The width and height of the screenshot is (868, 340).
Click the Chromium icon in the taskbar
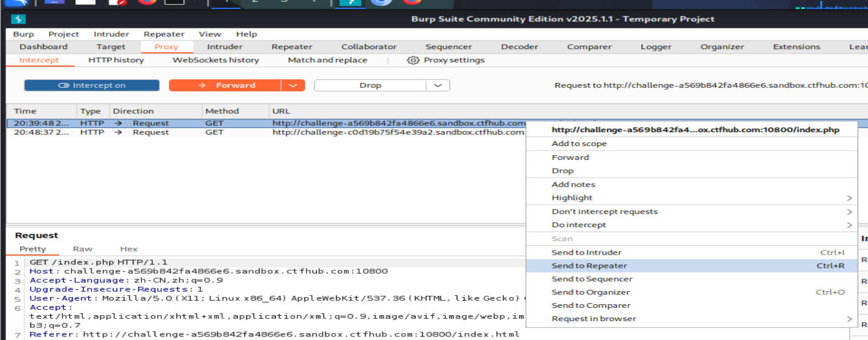pyautogui.click(x=381, y=2)
